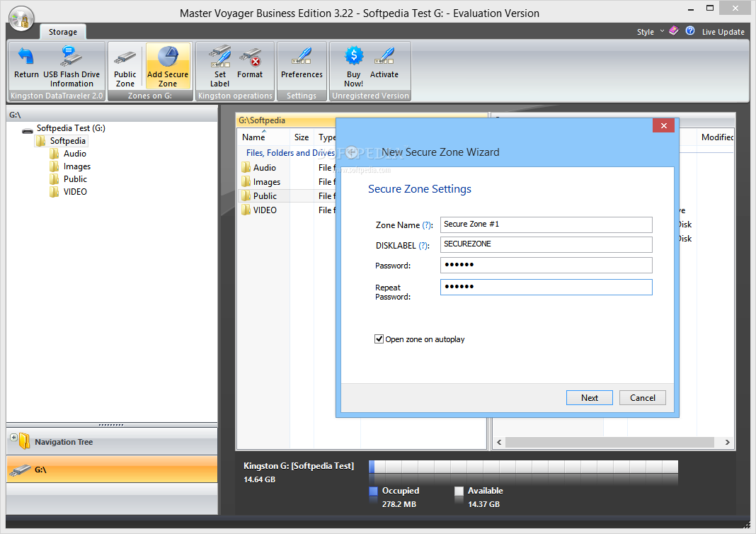Click the Public folder icon in file list
The height and width of the screenshot is (534, 756).
pyautogui.click(x=246, y=196)
